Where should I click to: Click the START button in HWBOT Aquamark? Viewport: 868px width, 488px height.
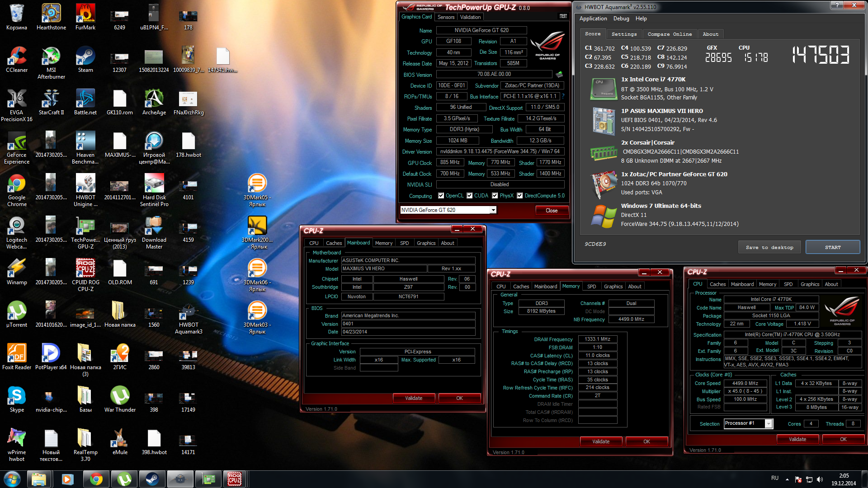point(833,247)
